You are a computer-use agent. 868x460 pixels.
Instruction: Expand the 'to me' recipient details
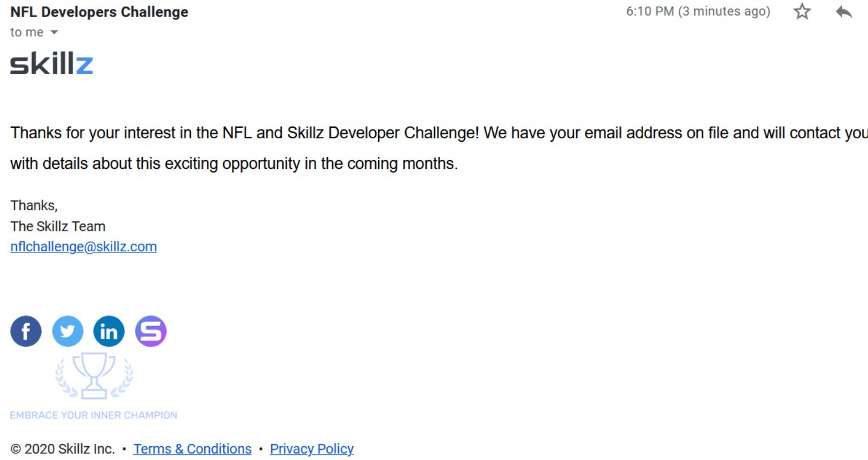click(54, 33)
